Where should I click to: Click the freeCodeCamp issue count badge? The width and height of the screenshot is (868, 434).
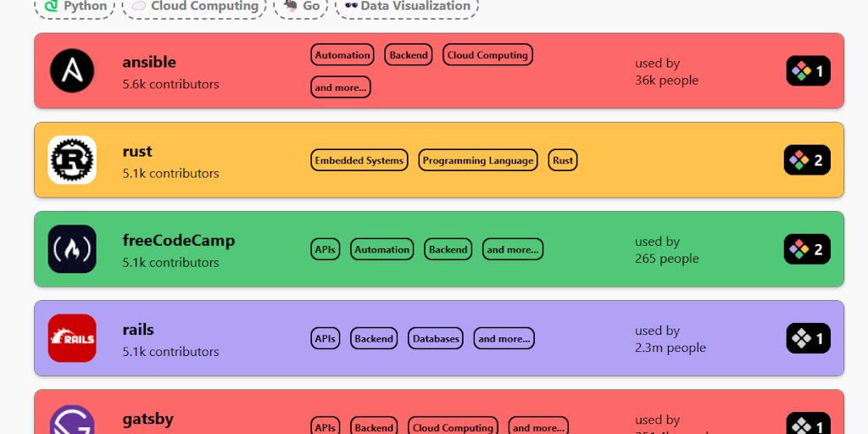(807, 249)
